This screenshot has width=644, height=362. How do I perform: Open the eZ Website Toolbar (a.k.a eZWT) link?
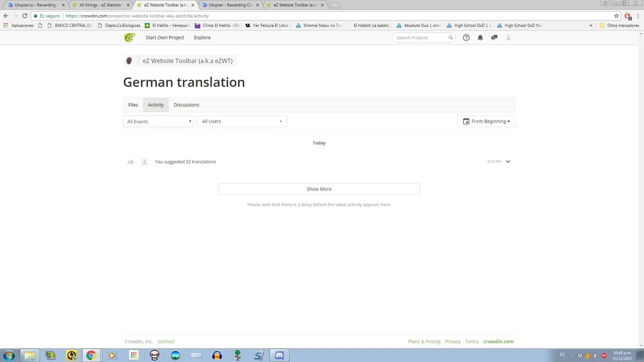click(x=188, y=61)
